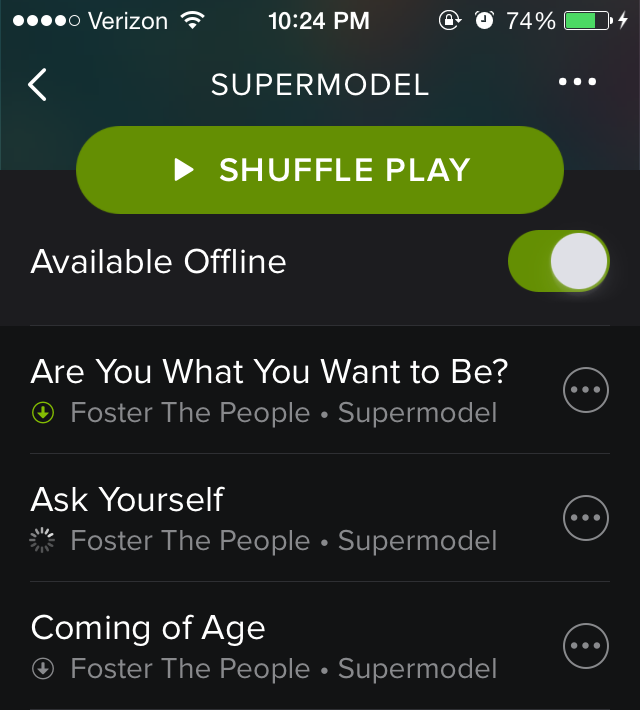Tap the battery indicator in status bar
Viewport: 640px width, 710px height.
(x=587, y=20)
